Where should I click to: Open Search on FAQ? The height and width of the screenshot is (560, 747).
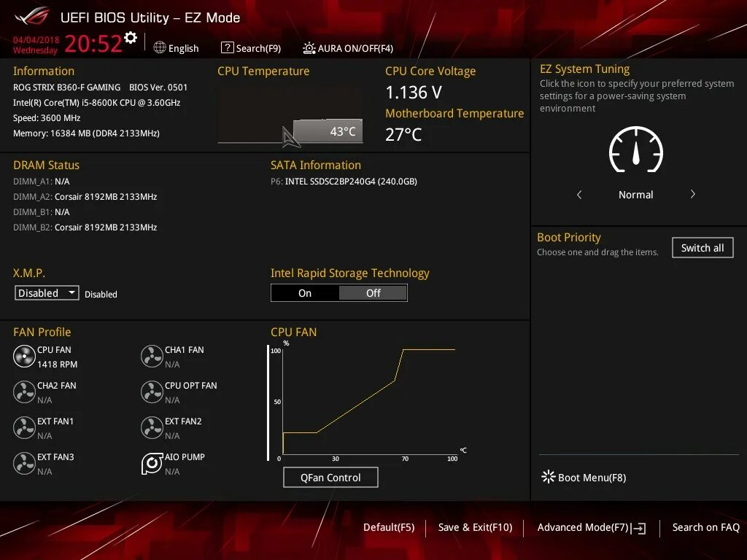[x=705, y=528]
